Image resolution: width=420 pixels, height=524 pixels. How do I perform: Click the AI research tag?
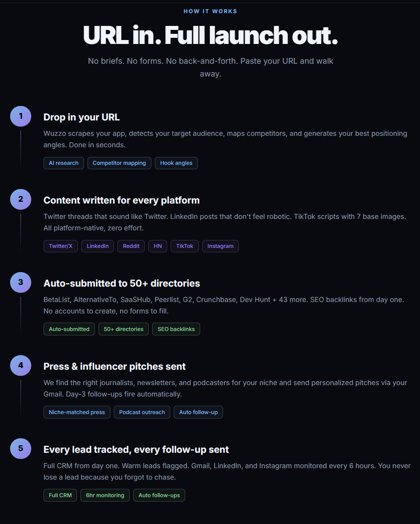pyautogui.click(x=63, y=163)
